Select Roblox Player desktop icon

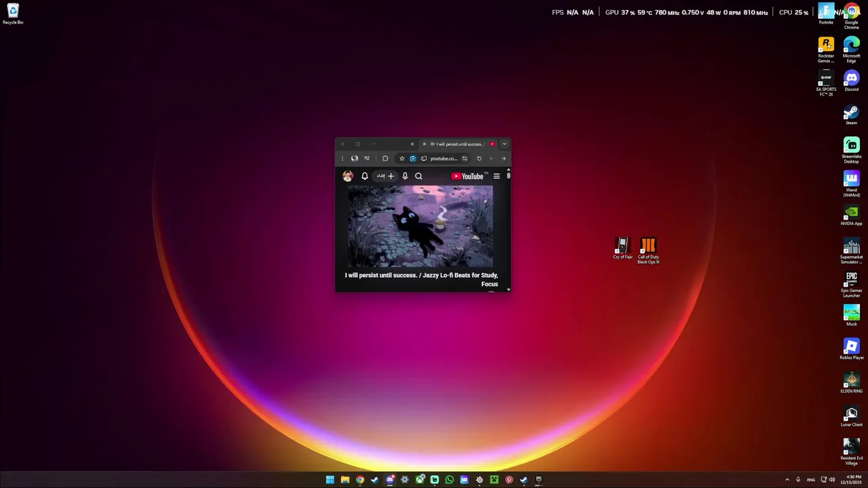(851, 350)
